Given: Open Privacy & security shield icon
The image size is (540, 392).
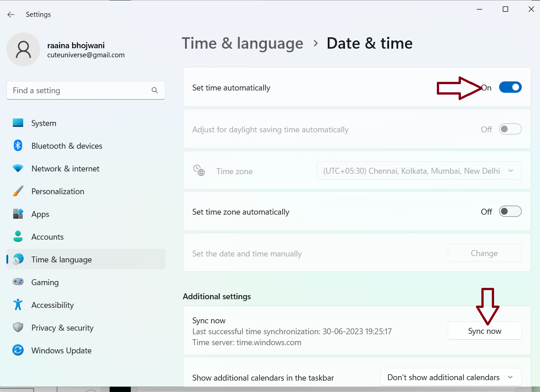Looking at the screenshot, I should coord(18,328).
